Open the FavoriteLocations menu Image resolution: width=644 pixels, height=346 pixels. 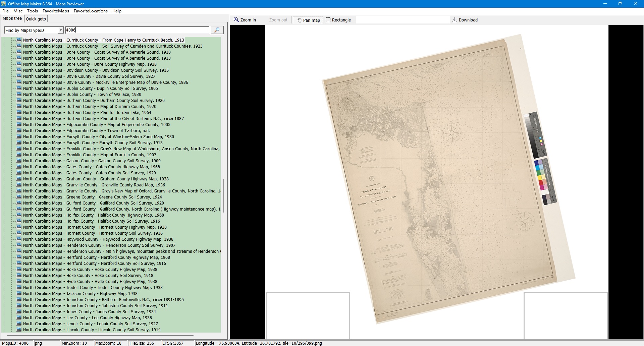pyautogui.click(x=91, y=11)
